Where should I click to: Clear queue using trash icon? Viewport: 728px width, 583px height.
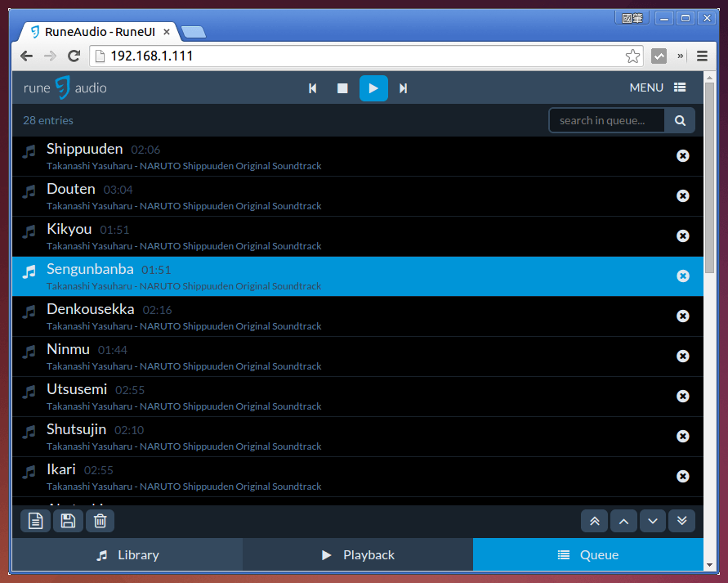[x=100, y=521]
